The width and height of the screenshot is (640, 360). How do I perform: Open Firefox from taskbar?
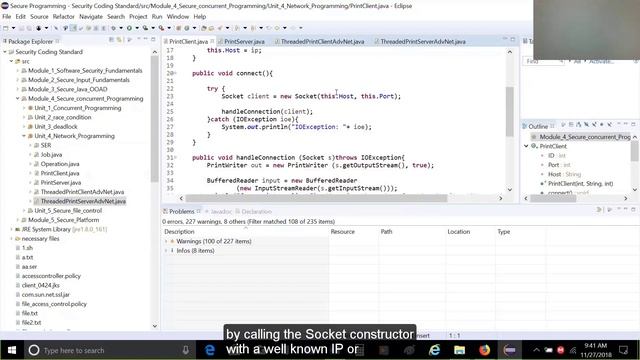[x=484, y=350]
